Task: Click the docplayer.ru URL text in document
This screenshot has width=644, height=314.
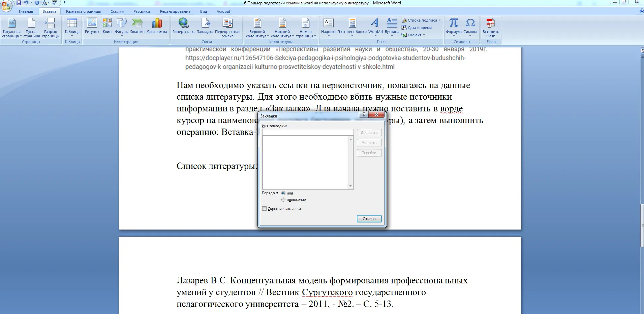Action: point(325,62)
